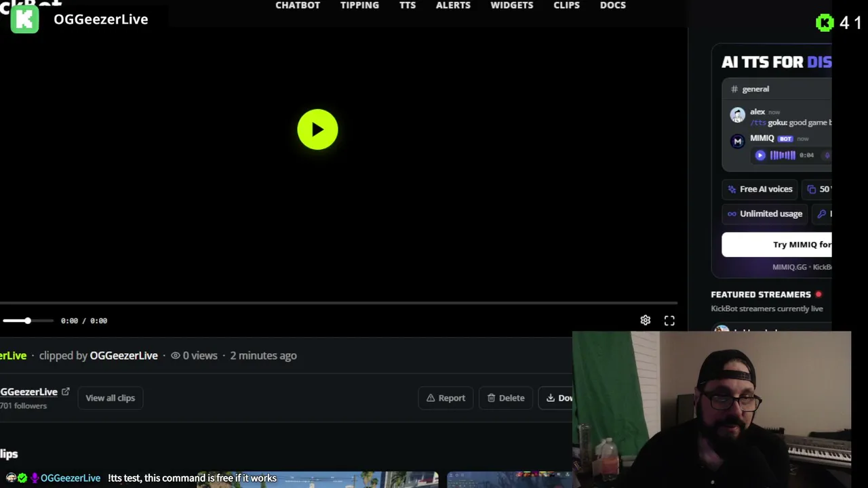Click the 701 followers text
This screenshot has height=488, width=868.
coord(23,406)
